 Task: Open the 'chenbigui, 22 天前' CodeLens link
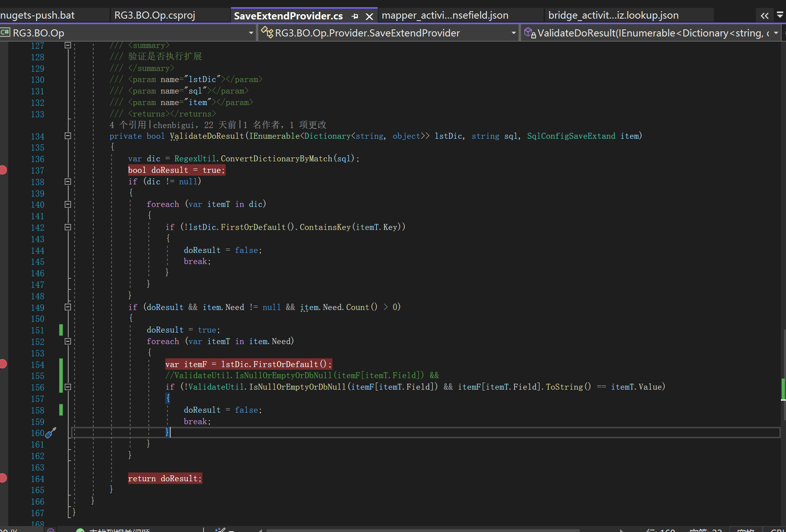tap(194, 125)
